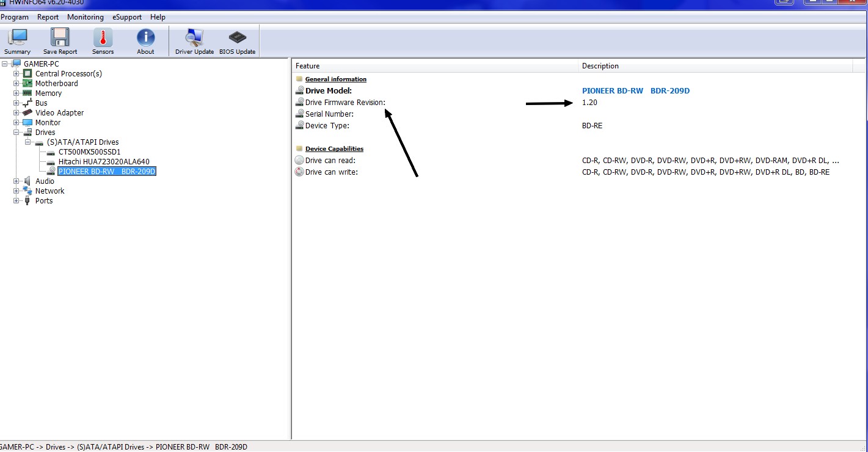Launch the Driver Update tool

click(194, 42)
